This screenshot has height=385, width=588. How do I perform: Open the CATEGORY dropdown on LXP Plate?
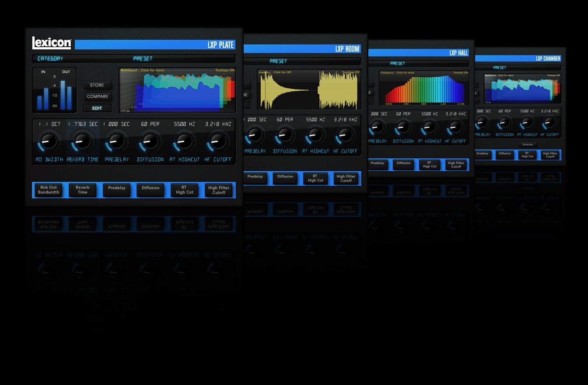coord(50,59)
